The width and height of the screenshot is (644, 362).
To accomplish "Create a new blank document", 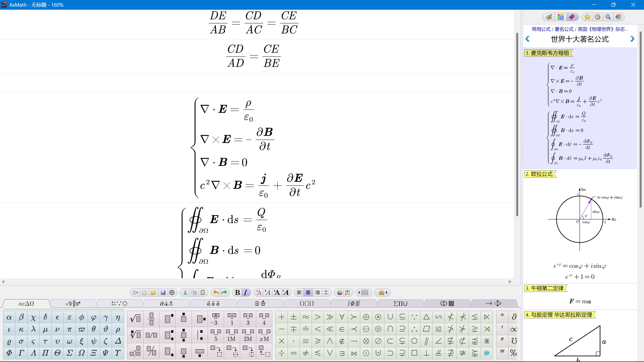I will click(x=144, y=293).
